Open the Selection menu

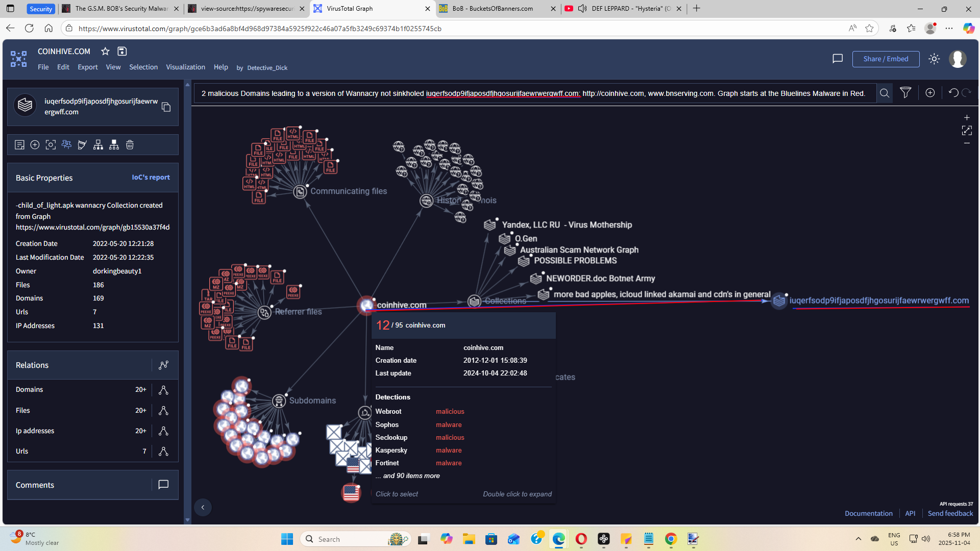pos(143,67)
